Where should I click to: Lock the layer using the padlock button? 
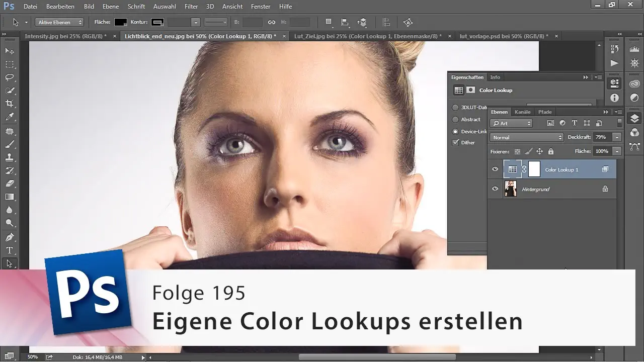(551, 151)
